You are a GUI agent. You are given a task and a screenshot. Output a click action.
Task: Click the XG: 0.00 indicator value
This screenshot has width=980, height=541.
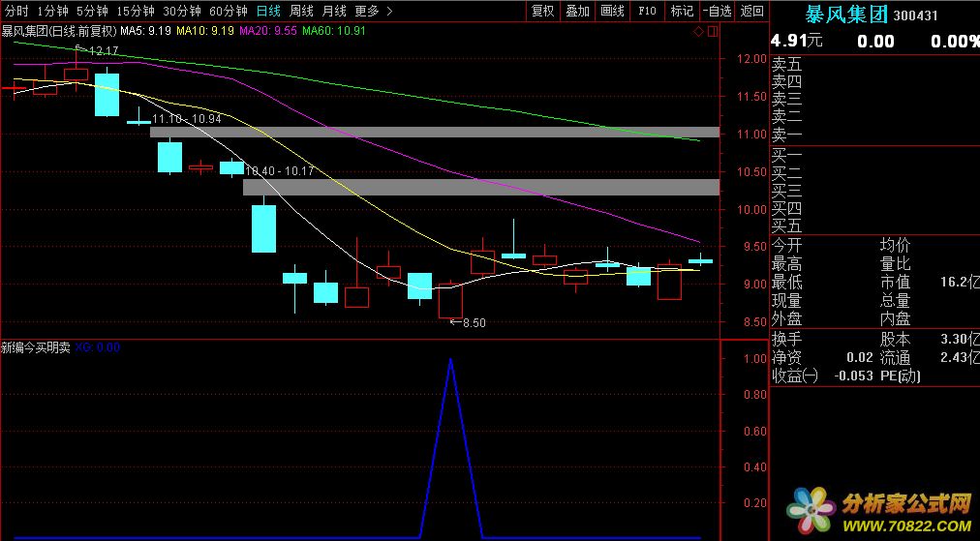pyautogui.click(x=98, y=347)
